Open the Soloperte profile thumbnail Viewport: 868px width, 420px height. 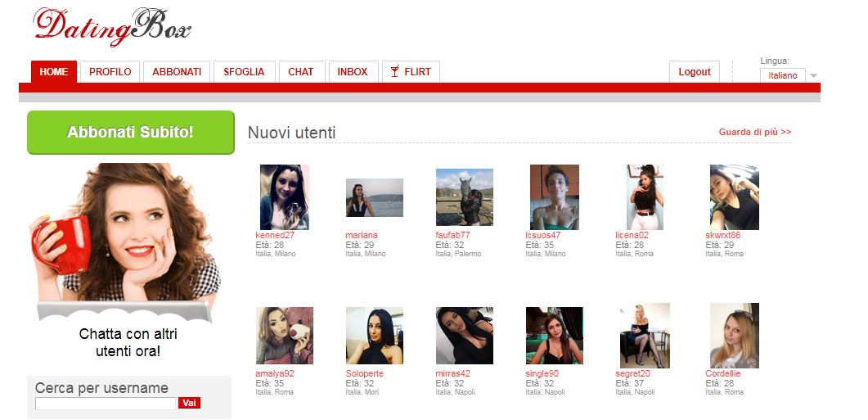[x=374, y=336]
